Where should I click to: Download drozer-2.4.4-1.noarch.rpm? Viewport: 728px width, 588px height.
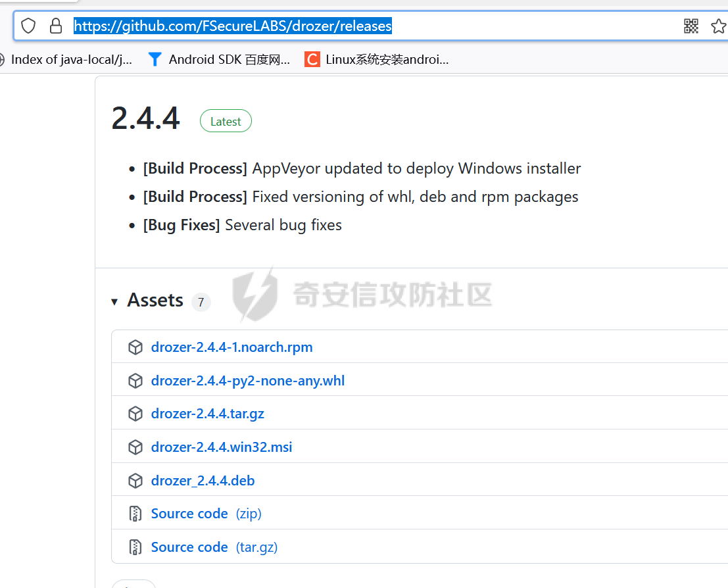click(231, 347)
